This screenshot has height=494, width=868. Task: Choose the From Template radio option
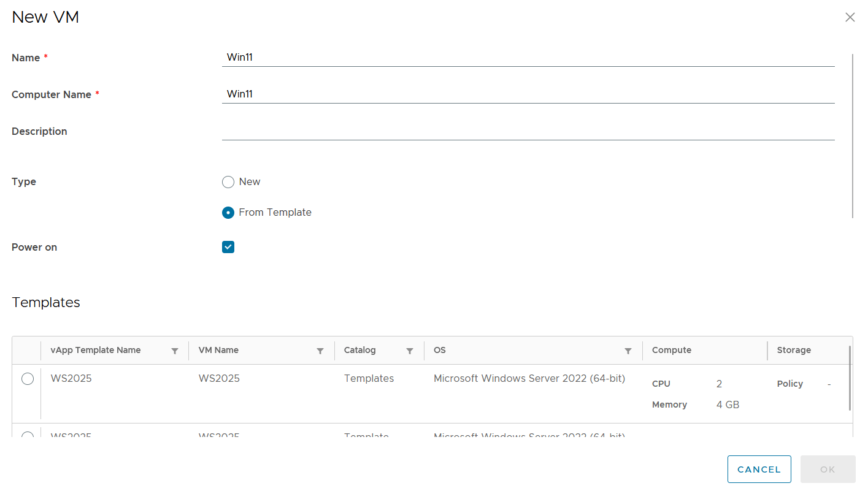coord(228,213)
